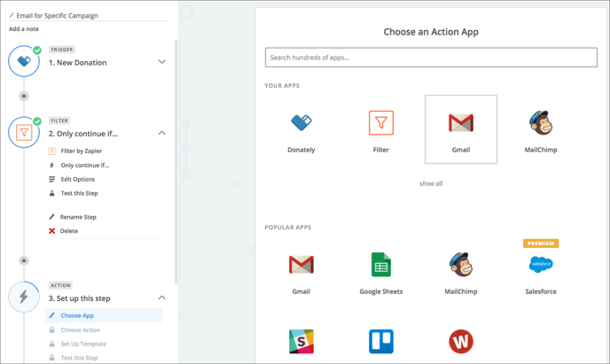Open the Only continue if sub-item

85,165
